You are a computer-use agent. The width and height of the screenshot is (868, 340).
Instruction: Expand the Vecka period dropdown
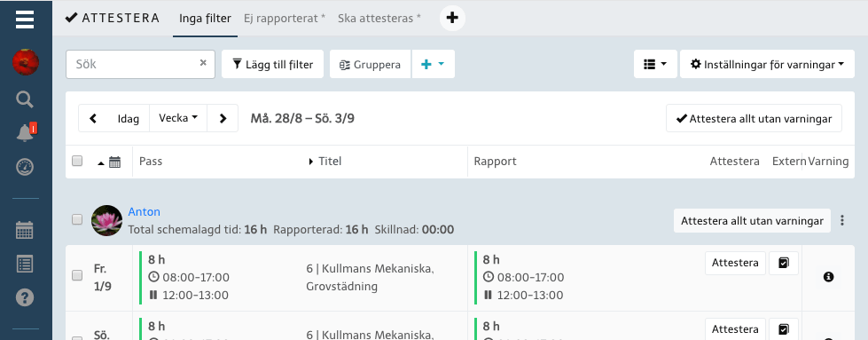(x=178, y=118)
